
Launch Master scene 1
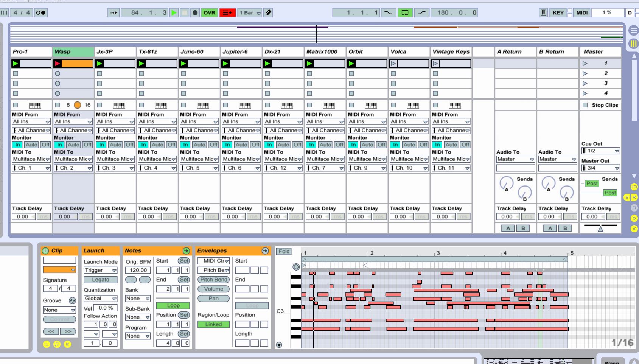585,64
